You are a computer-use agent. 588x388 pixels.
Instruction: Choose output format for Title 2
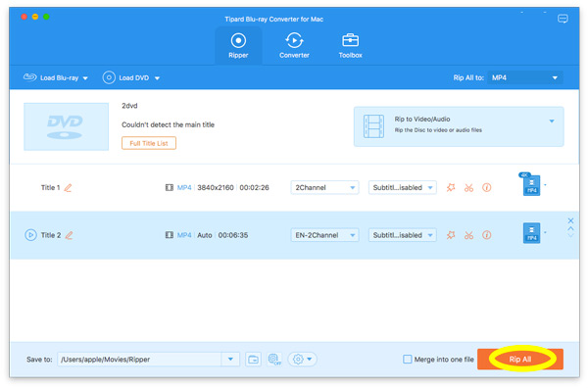click(532, 233)
